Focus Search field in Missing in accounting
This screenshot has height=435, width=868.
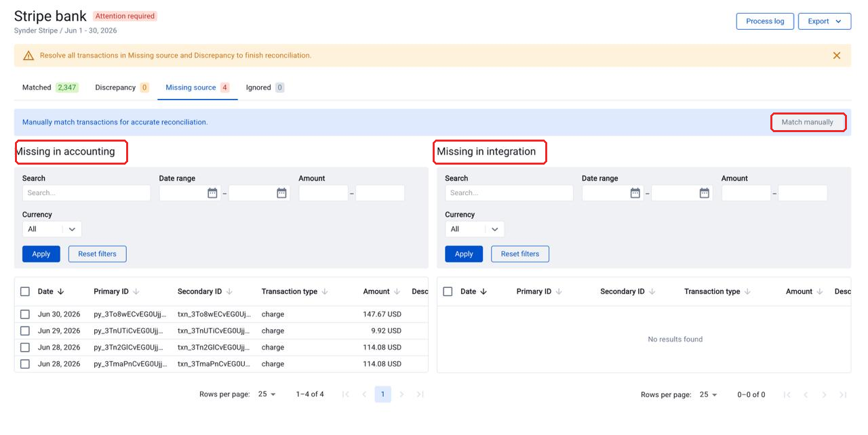pyautogui.click(x=86, y=193)
